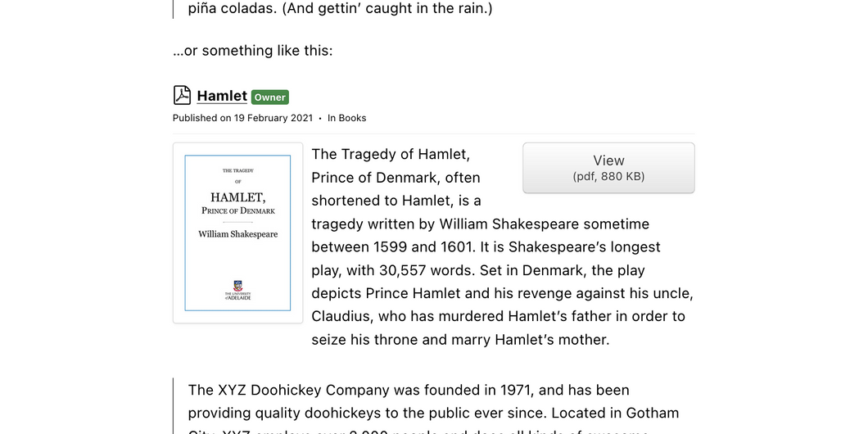Open the Hamlet title link
Viewport: 868px width, 434px height.
222,96
